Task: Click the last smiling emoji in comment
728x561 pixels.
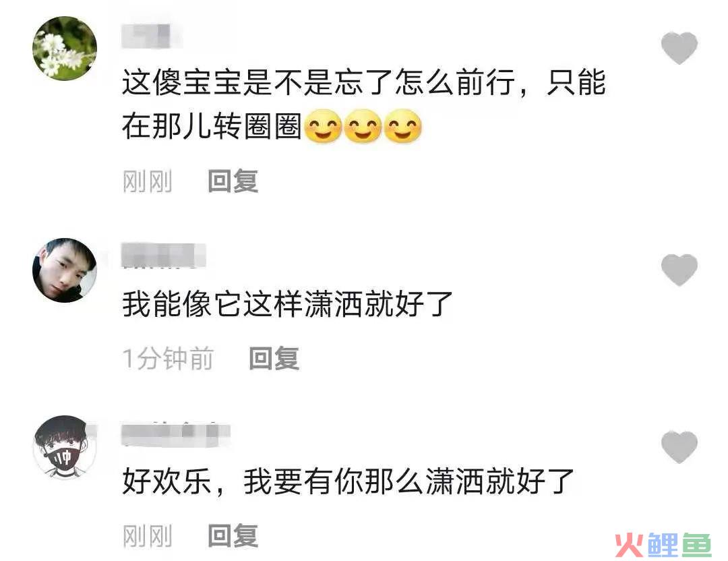Action: coord(403,126)
